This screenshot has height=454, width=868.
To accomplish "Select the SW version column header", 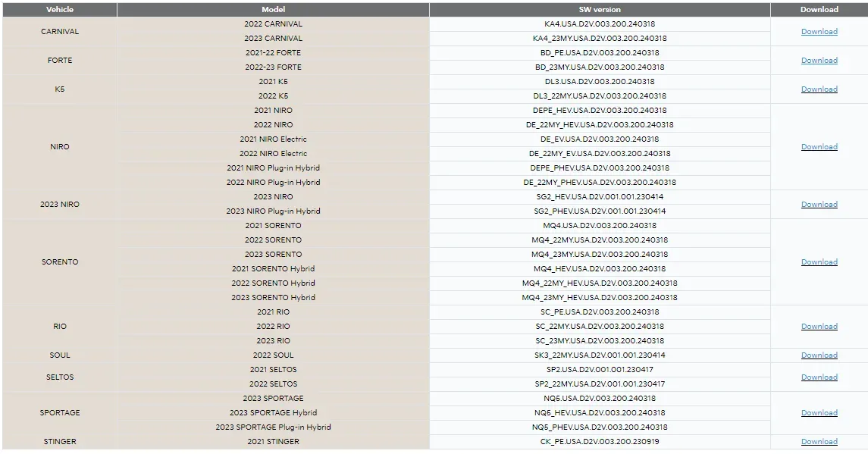I will 600,9.
